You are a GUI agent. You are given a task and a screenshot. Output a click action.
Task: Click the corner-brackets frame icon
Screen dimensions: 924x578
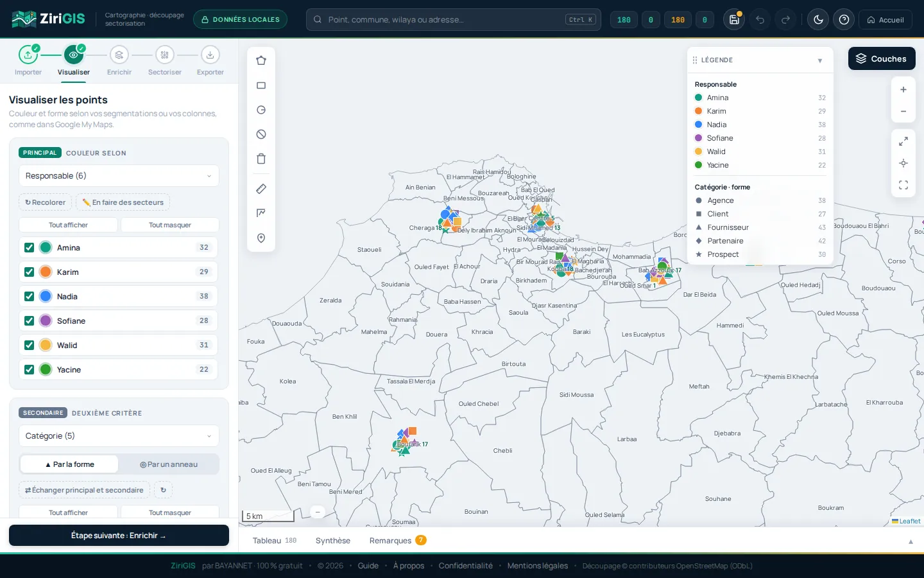tap(903, 185)
